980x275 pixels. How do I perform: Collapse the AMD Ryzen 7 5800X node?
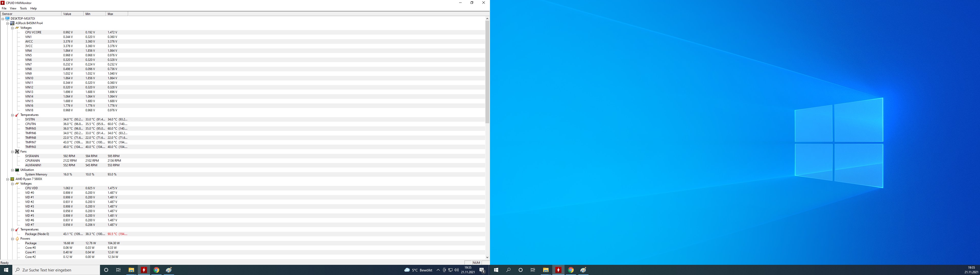click(x=7, y=179)
